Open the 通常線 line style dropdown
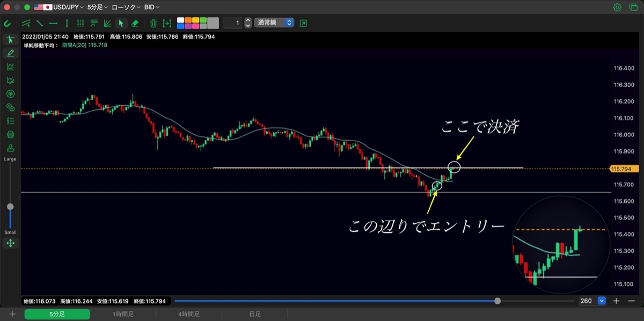This screenshot has height=321, width=644. [x=274, y=23]
